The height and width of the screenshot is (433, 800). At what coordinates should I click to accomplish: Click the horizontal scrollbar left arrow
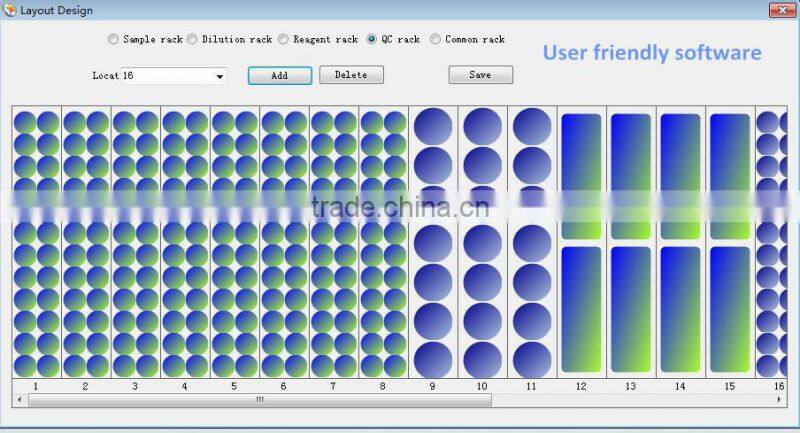tap(20, 400)
